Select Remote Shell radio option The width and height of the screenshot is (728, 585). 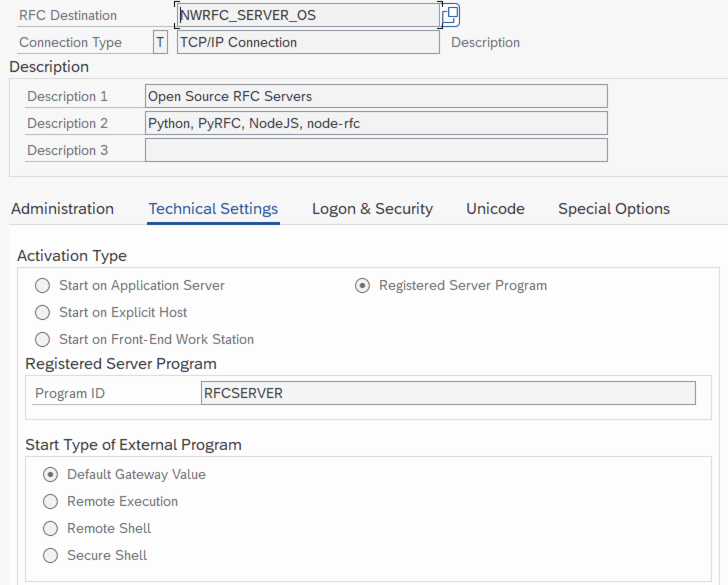tap(50, 528)
